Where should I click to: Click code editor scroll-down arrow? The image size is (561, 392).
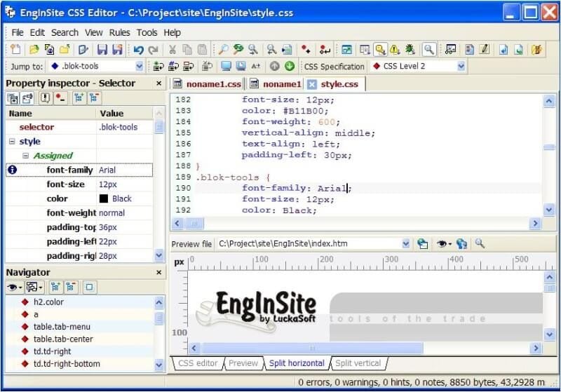click(549, 210)
